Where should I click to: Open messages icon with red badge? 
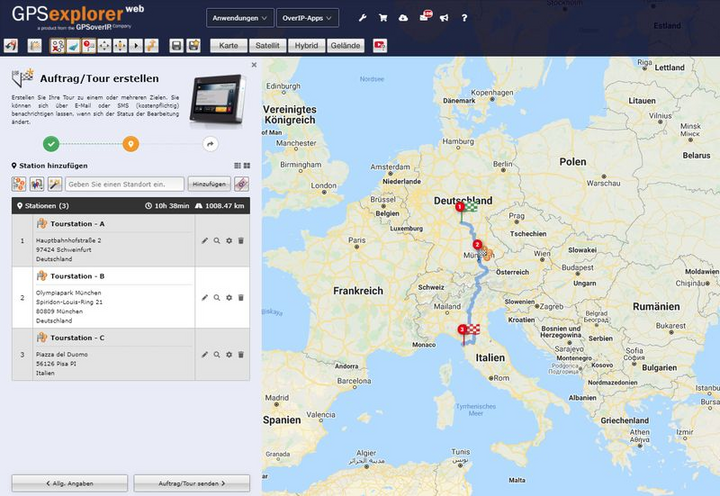pyautogui.click(x=425, y=16)
